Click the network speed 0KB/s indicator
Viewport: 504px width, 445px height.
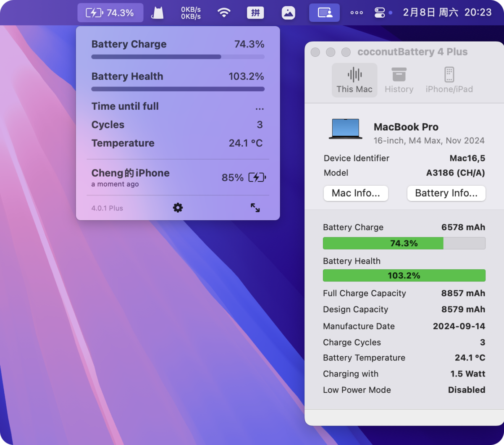[x=191, y=13]
